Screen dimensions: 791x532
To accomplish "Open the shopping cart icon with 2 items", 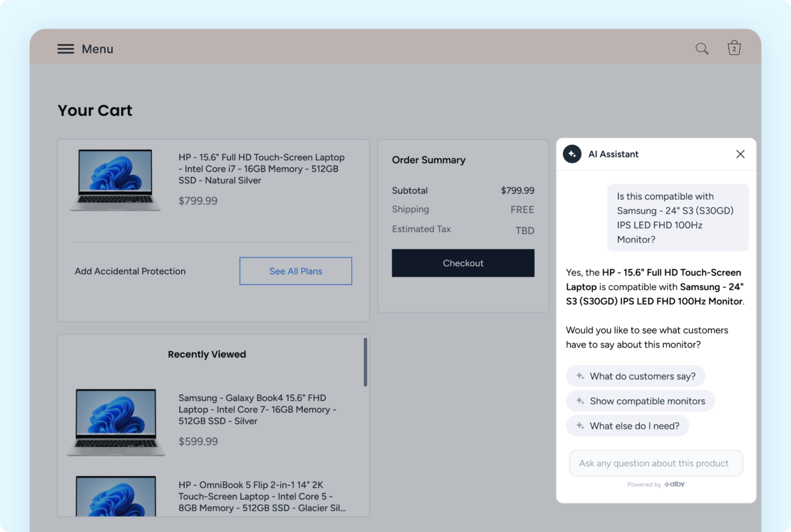I will (734, 48).
